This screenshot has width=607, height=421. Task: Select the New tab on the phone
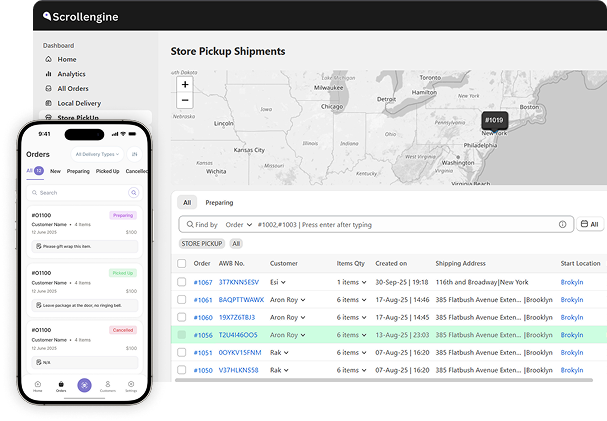55,171
